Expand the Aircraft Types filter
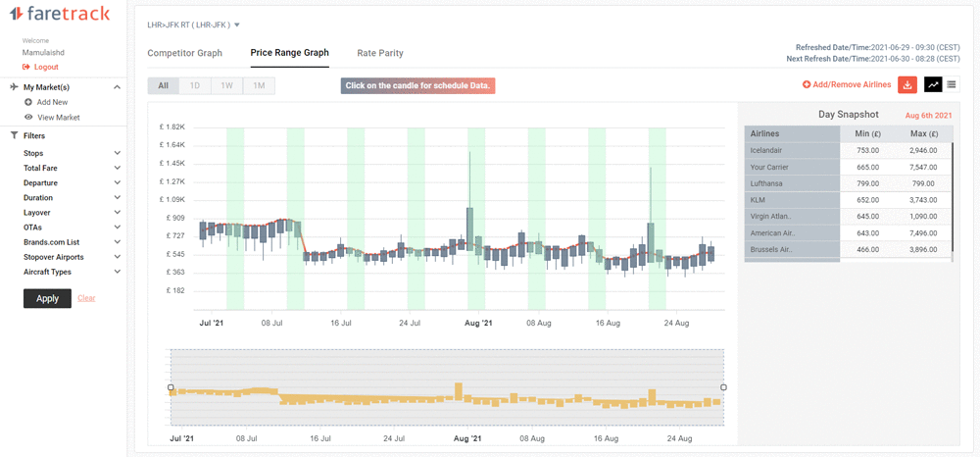 click(x=118, y=272)
